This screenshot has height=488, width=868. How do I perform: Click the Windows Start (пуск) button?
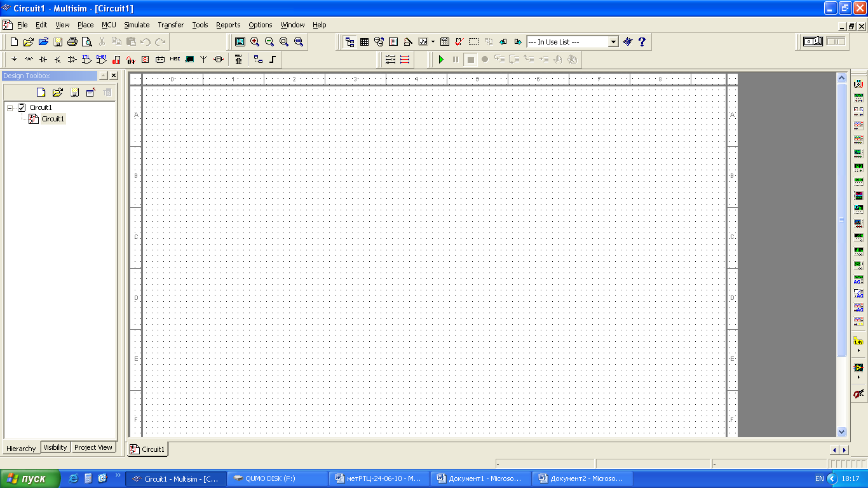pyautogui.click(x=30, y=478)
